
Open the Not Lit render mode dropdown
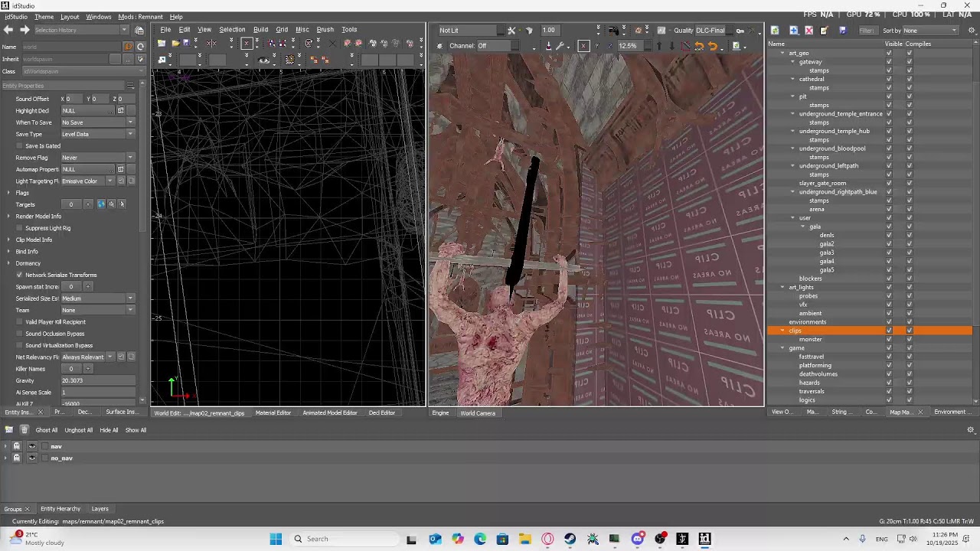tap(471, 31)
